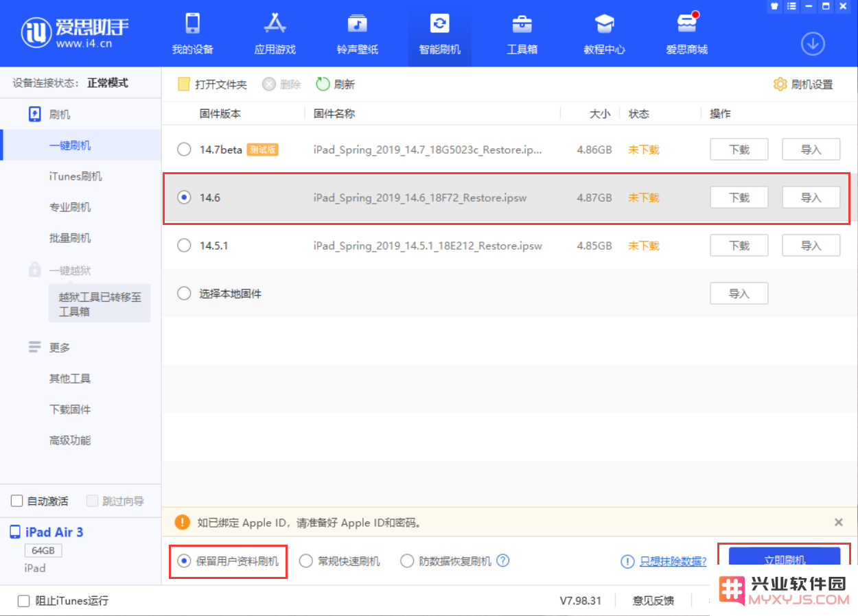This screenshot has width=858, height=616.
Task: Click the 64GB storage badge
Action: 43,551
